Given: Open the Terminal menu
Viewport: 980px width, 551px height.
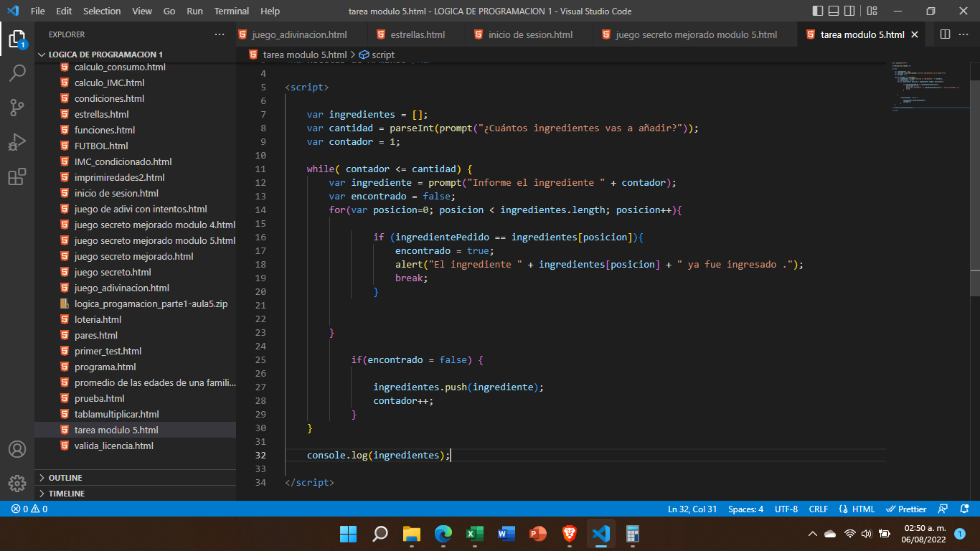Looking at the screenshot, I should tap(232, 11).
